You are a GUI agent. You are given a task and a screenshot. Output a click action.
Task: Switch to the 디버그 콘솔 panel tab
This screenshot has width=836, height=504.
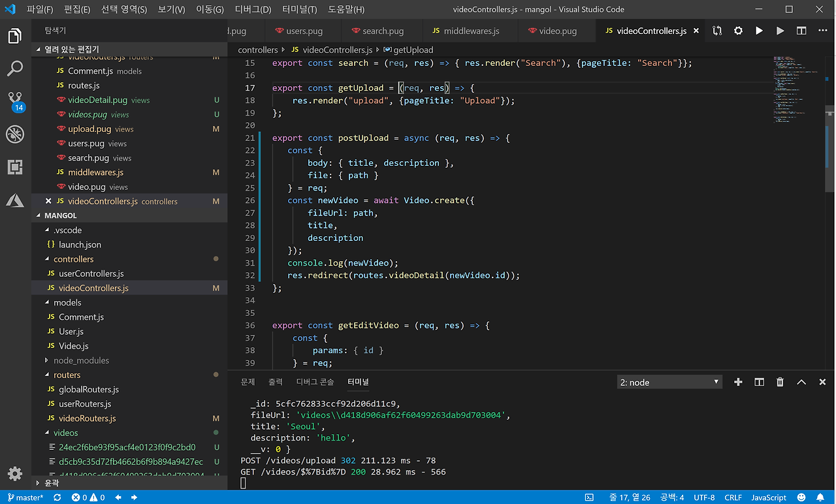[315, 382]
